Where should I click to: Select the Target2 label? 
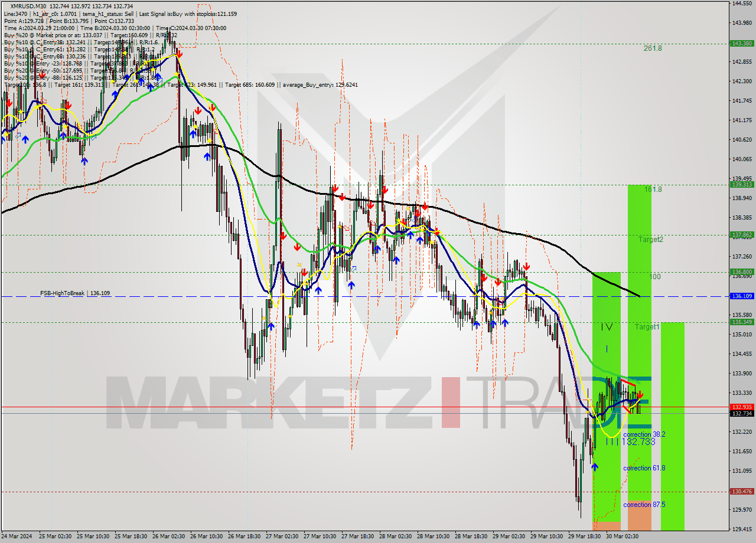click(650, 240)
